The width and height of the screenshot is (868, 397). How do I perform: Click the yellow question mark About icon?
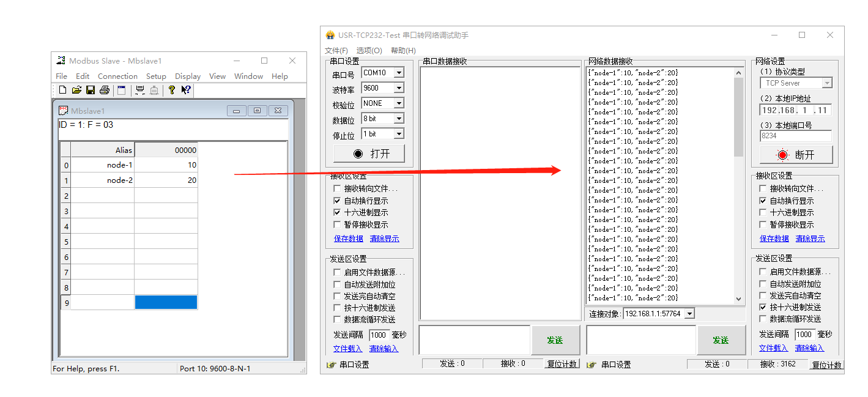[172, 91]
